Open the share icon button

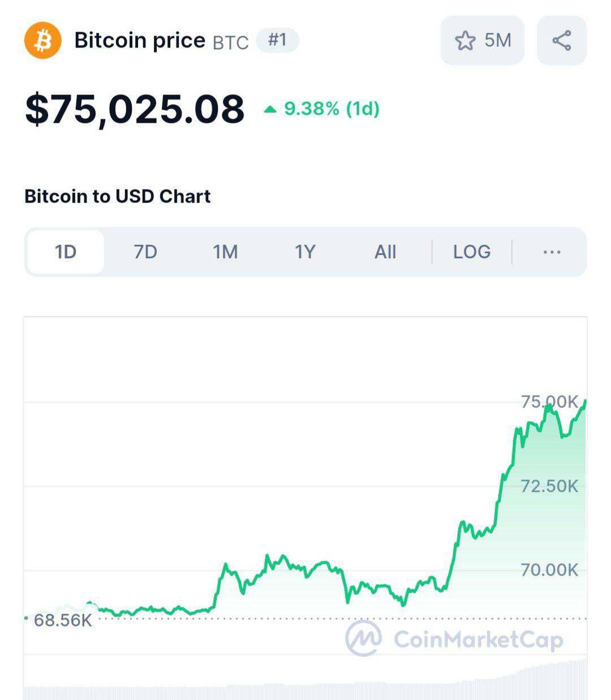(x=561, y=41)
